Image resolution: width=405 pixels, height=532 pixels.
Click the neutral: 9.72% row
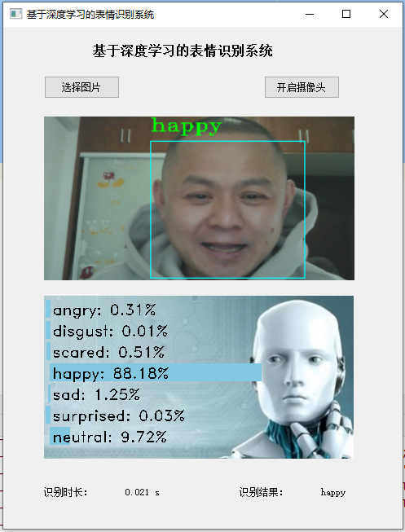(x=108, y=437)
